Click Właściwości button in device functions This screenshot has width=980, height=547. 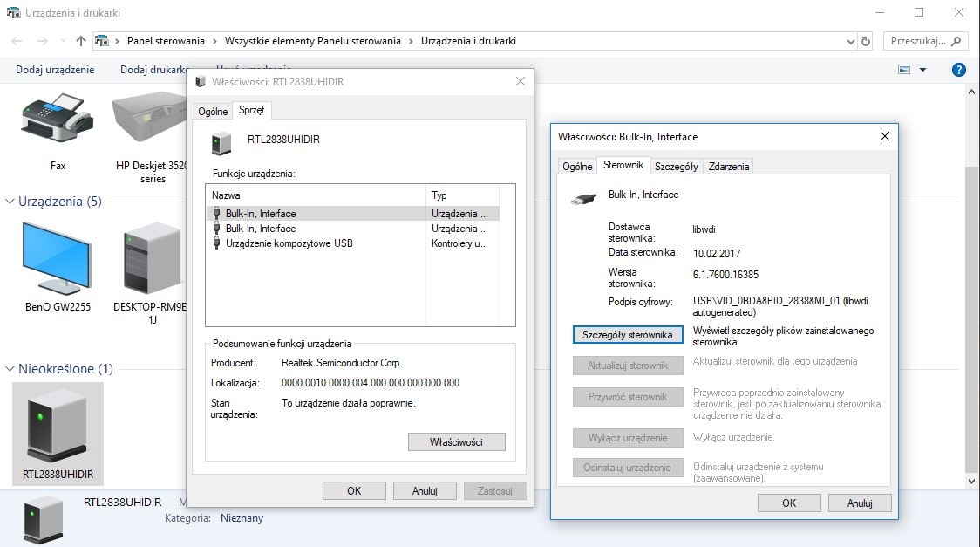coord(456,442)
